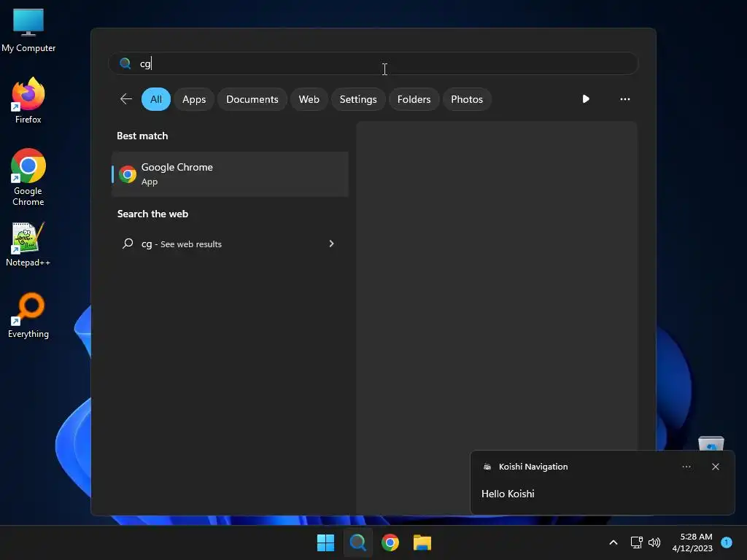Click the Windows Start button
The image size is (747, 560).
(x=326, y=542)
